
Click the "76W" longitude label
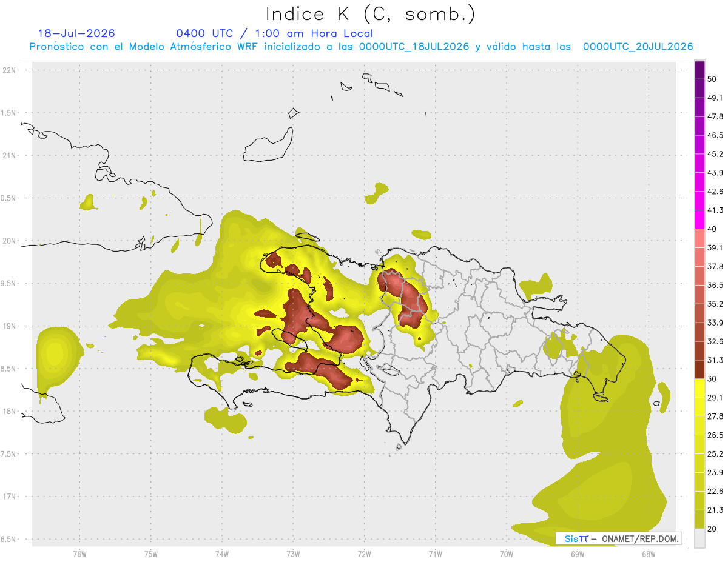(79, 554)
